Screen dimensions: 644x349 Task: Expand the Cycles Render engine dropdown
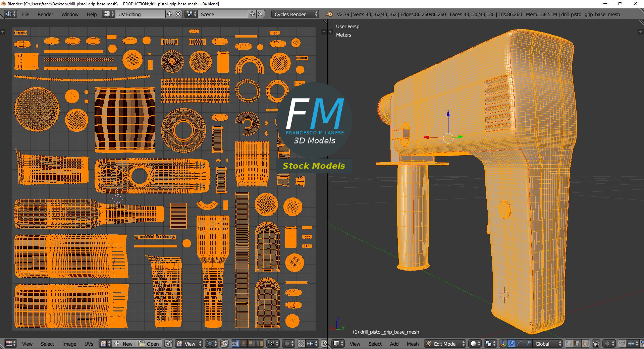[x=296, y=14]
